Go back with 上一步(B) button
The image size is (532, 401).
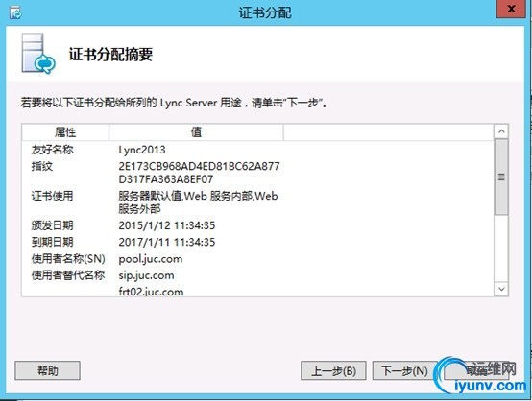pos(333,370)
